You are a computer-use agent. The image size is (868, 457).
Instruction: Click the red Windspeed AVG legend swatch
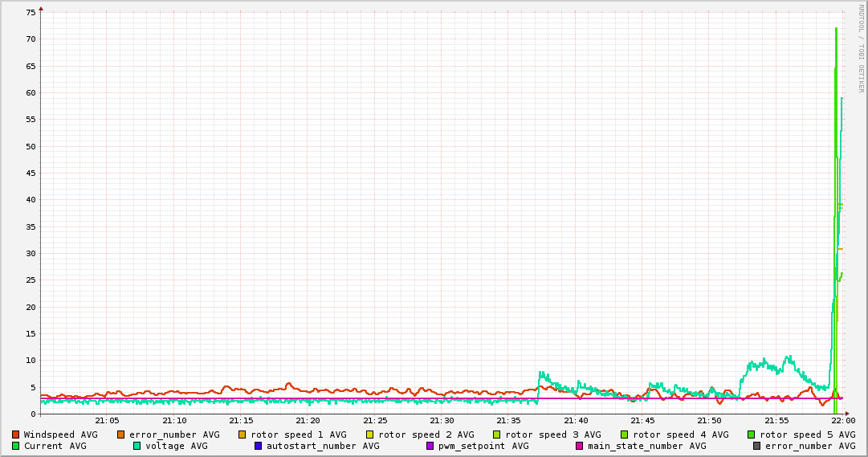pyautogui.click(x=16, y=435)
